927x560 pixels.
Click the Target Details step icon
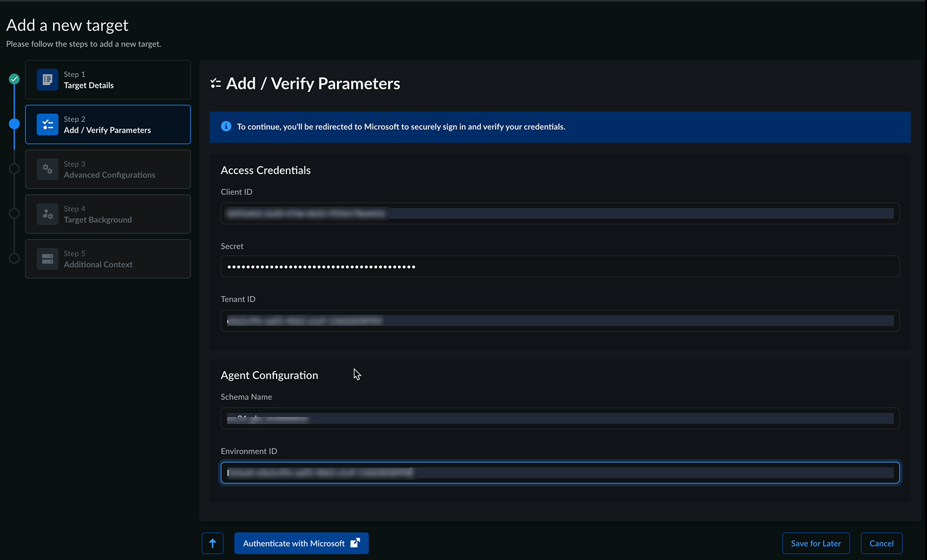[47, 80]
